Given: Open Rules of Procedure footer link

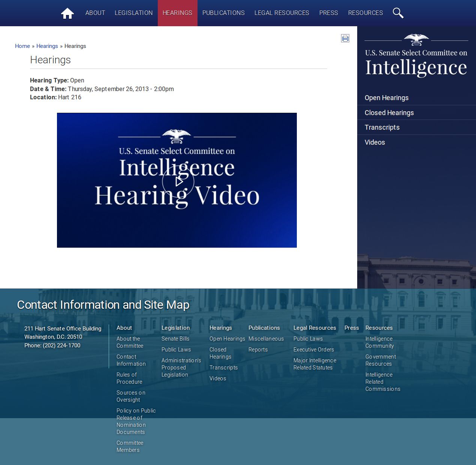Looking at the screenshot, I should [x=129, y=378].
